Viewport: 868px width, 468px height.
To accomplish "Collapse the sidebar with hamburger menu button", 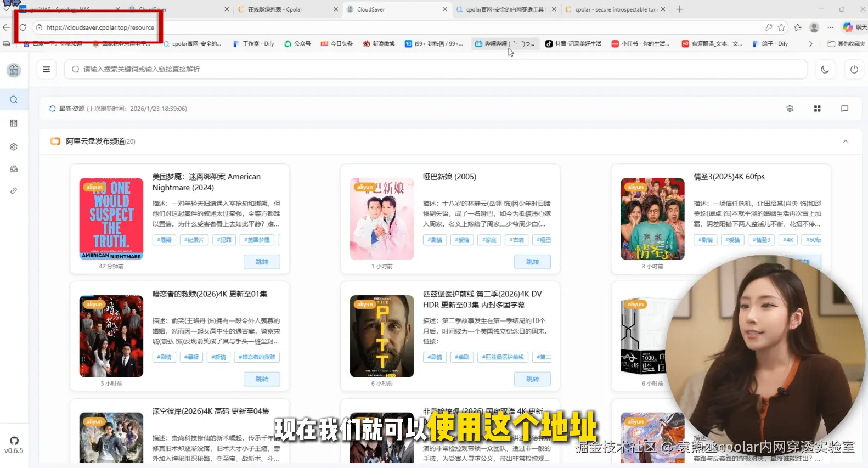I will (47, 69).
